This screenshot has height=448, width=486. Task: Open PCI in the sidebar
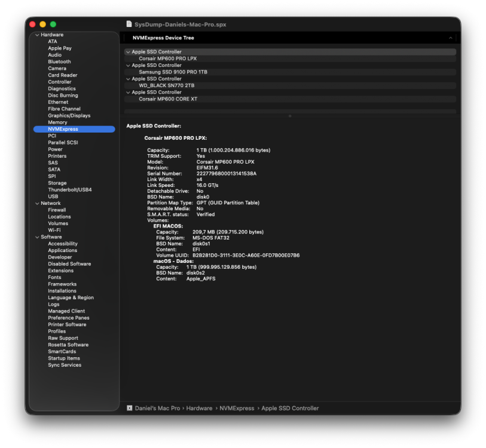(52, 136)
